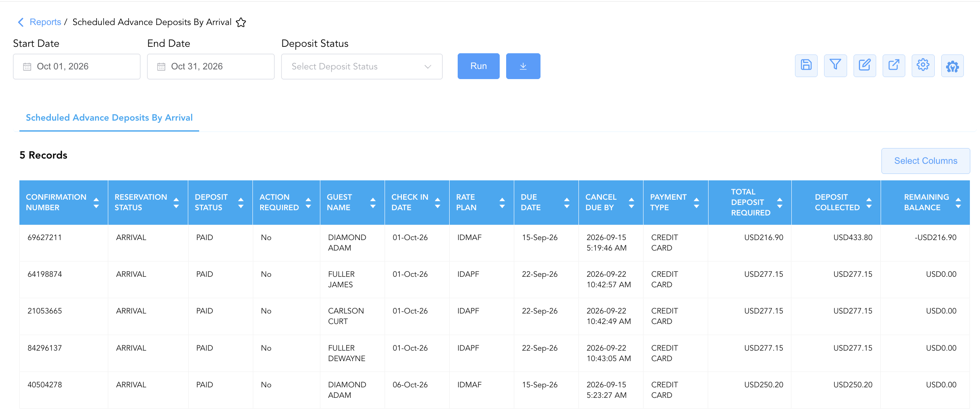Image resolution: width=980 pixels, height=418 pixels.
Task: Click check-in date 06-Oct-26
Action: [x=410, y=385]
